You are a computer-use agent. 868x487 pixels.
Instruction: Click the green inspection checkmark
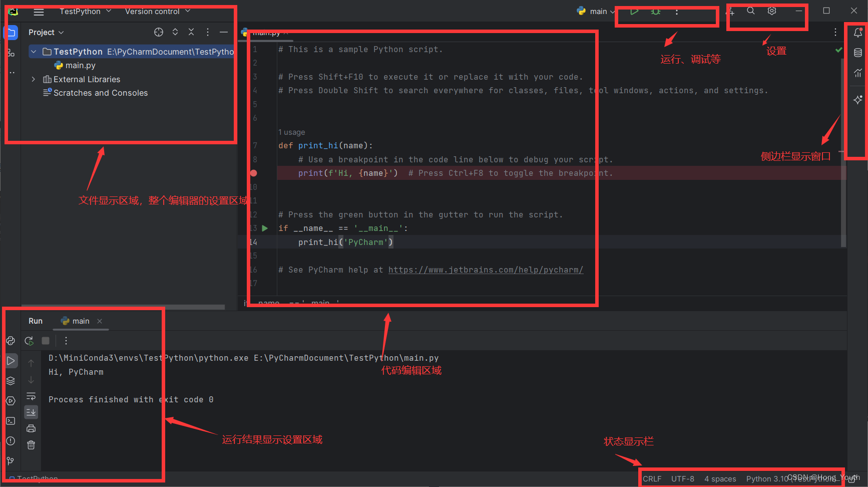pyautogui.click(x=839, y=50)
